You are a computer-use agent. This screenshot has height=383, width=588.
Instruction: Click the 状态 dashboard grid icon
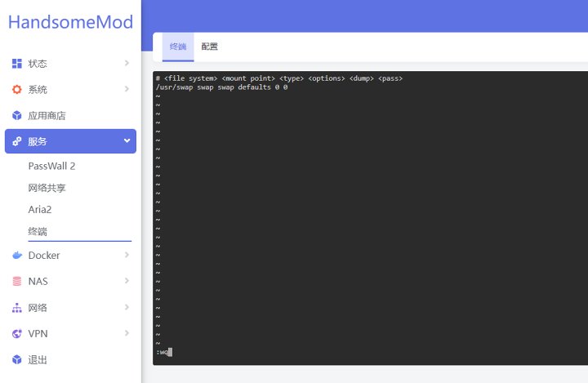(17, 64)
